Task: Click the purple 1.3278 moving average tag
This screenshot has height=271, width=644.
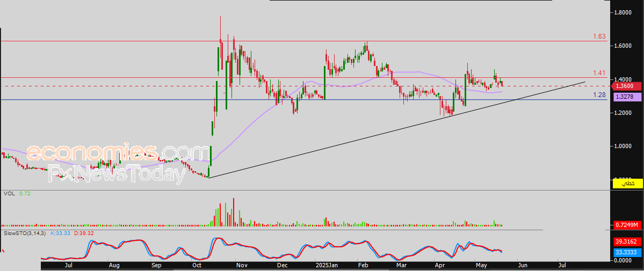Action: tap(625, 97)
